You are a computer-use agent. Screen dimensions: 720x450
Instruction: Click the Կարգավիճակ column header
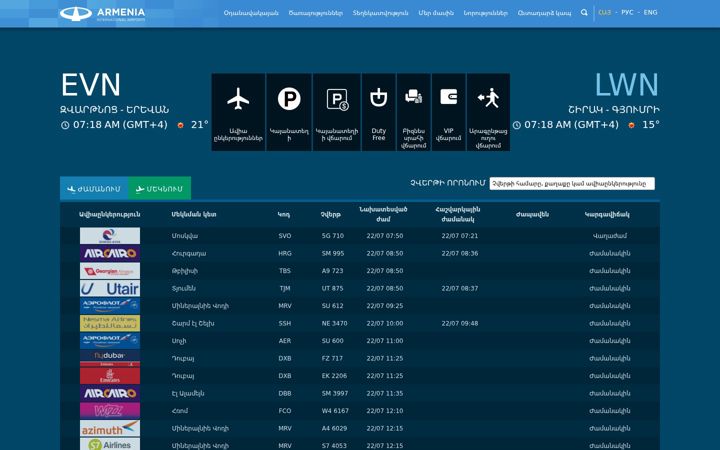click(607, 214)
